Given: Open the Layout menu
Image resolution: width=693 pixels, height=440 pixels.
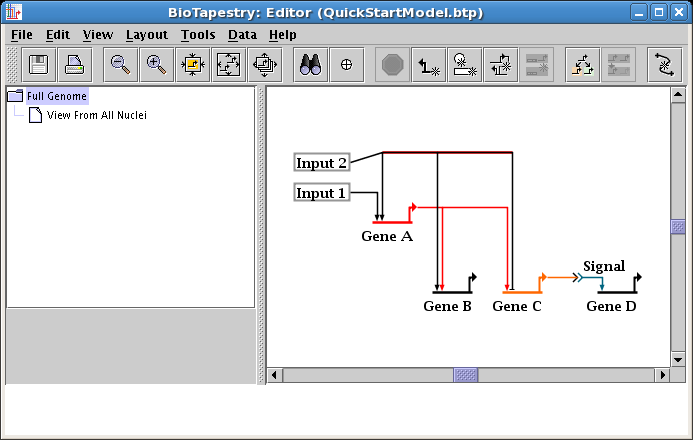Looking at the screenshot, I should (x=146, y=34).
